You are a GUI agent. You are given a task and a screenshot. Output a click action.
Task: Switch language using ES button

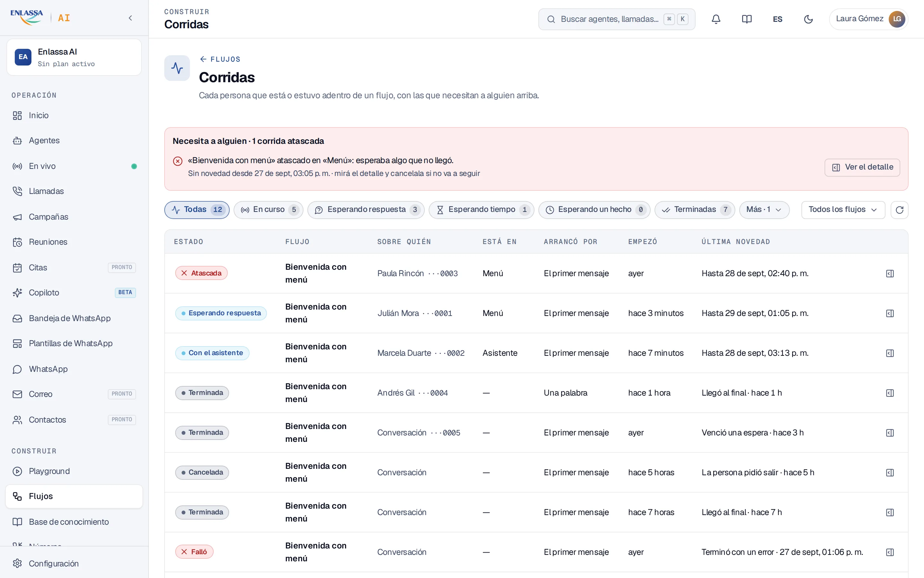[777, 19]
